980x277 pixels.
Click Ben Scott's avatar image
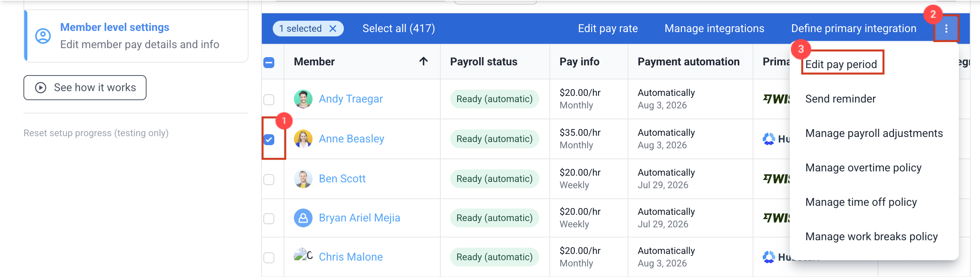[x=303, y=179]
